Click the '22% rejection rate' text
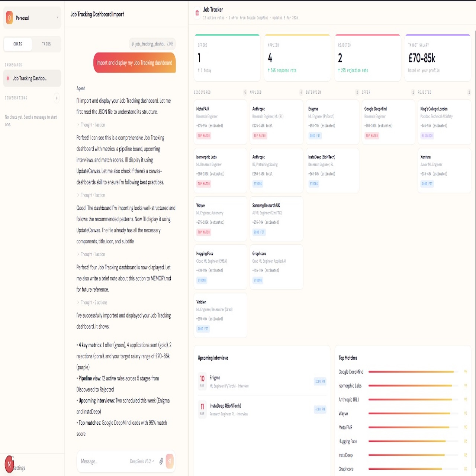 tap(353, 70)
